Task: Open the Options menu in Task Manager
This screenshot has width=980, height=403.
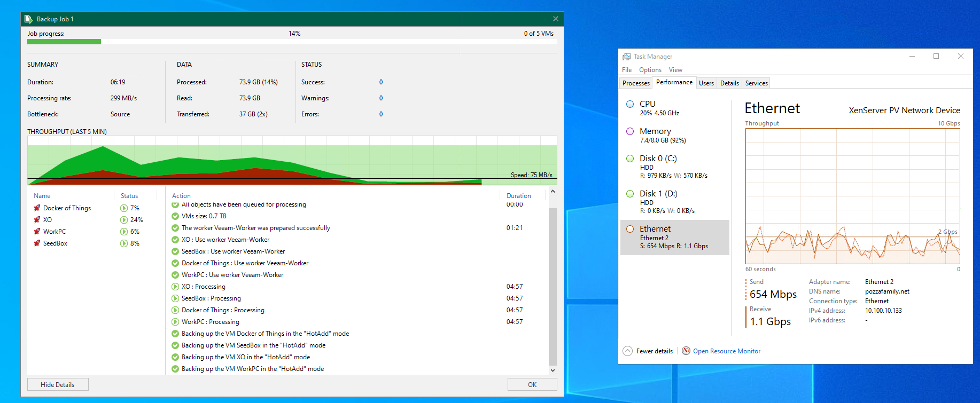Action: click(650, 70)
